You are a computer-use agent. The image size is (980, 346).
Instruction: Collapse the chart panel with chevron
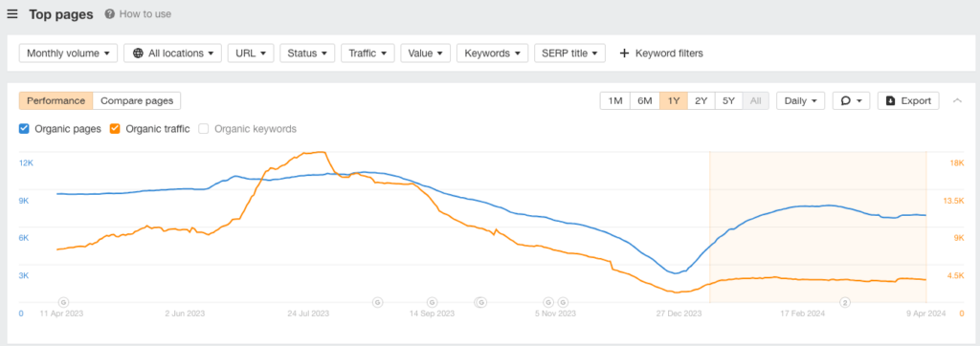point(957,100)
